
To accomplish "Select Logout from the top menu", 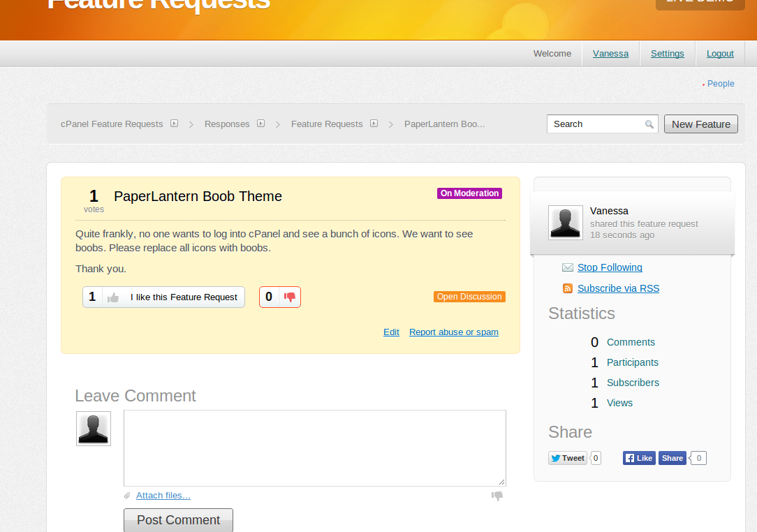I will tap(720, 54).
